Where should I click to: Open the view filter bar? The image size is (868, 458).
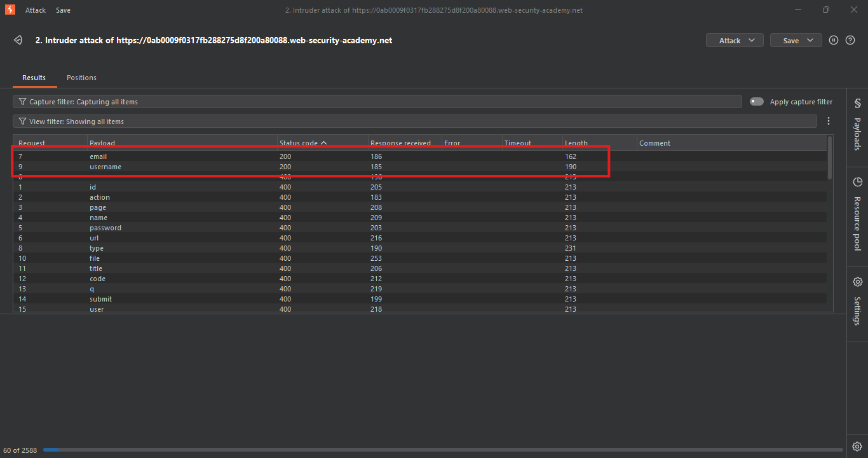coord(415,121)
